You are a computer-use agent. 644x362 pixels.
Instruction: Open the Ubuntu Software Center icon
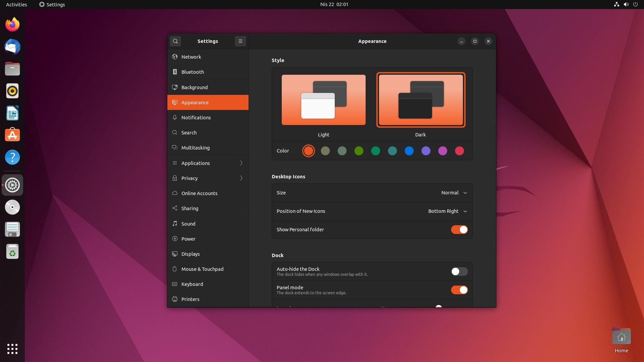[12, 135]
